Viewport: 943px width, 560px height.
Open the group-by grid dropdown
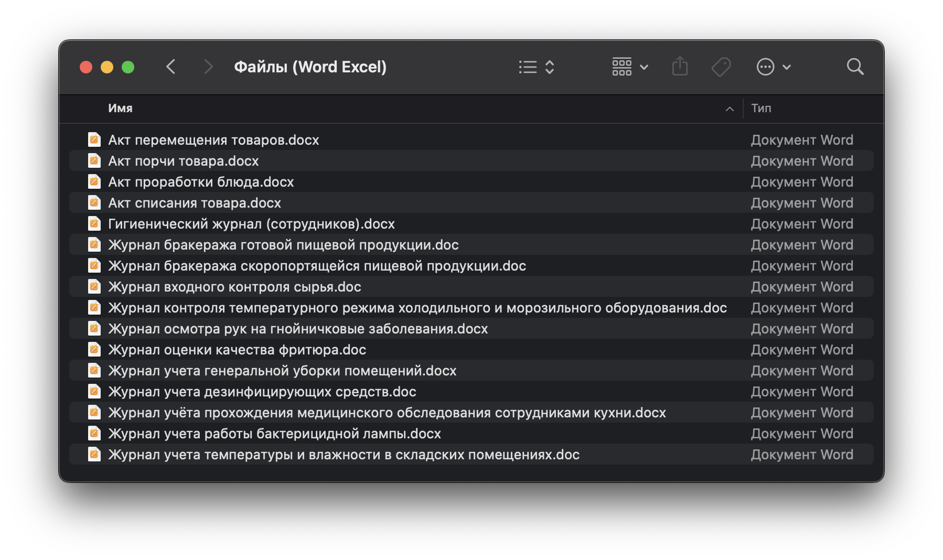[x=630, y=67]
